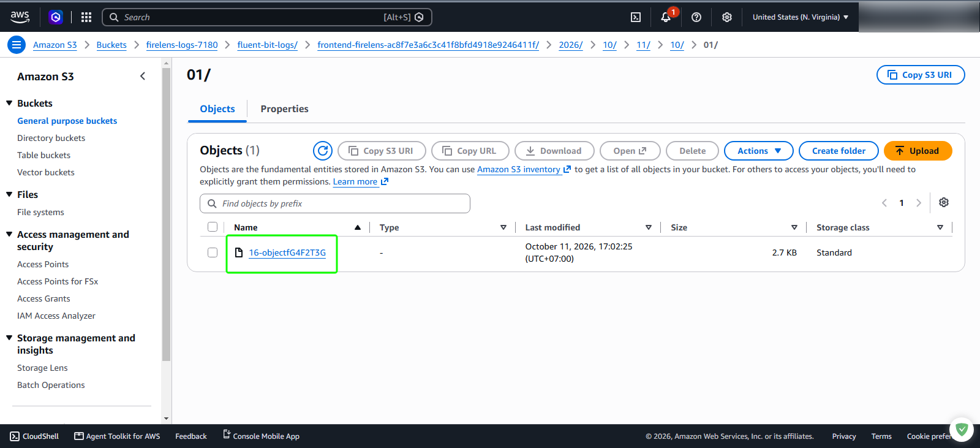The height and width of the screenshot is (448, 980).
Task: Click Create folder button
Action: (x=839, y=151)
